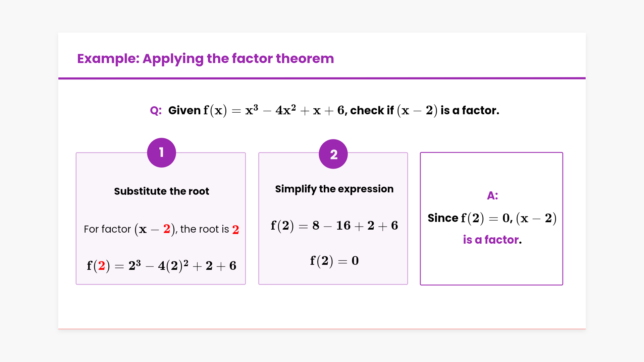Click the red 2 inside the factor (x − 2)
The width and height of the screenshot is (644, 362).
tap(166, 229)
